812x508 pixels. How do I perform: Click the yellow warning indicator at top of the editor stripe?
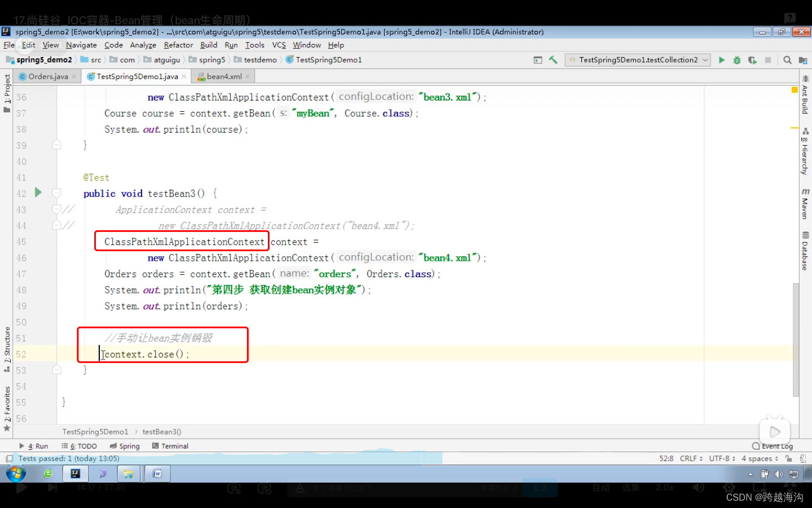click(795, 90)
